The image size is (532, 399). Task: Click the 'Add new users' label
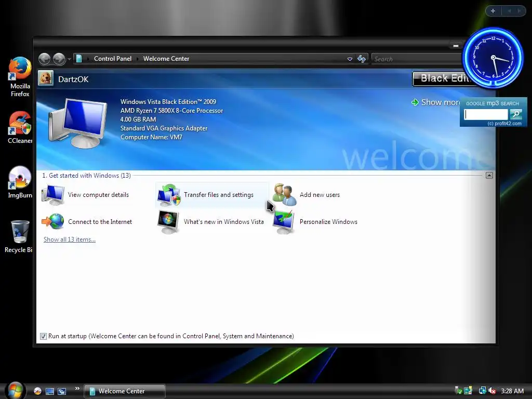click(320, 195)
